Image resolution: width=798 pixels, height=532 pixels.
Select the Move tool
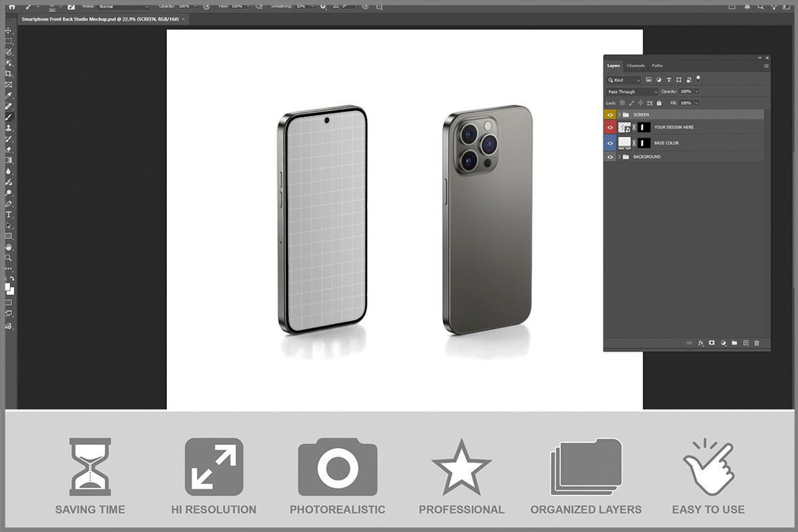click(9, 31)
